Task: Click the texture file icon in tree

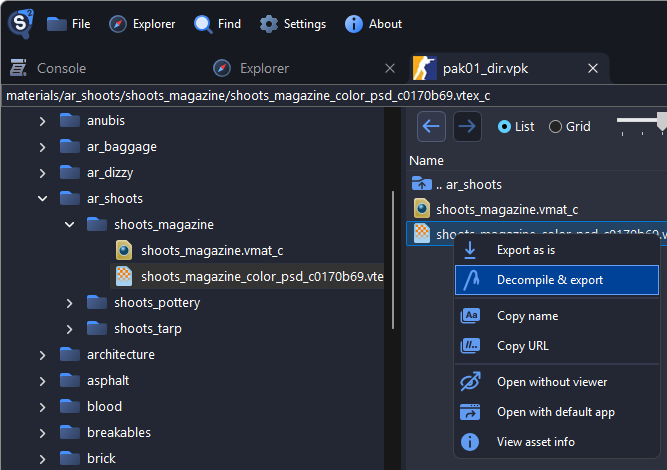Action: [x=124, y=276]
